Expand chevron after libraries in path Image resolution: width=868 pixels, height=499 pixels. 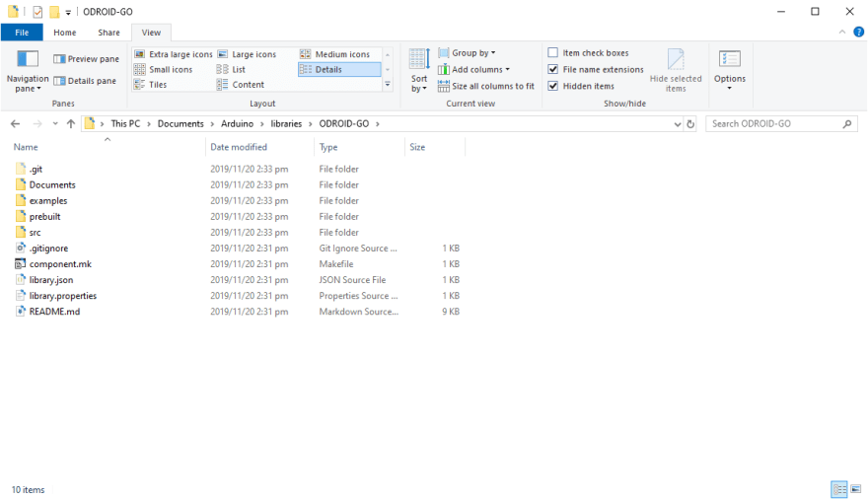[311, 124]
